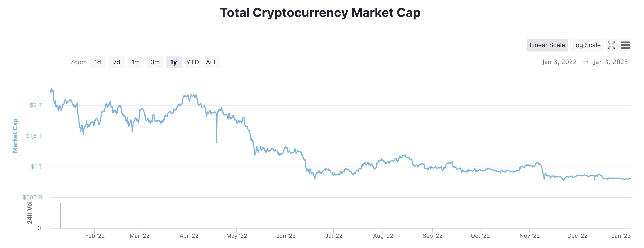Choose the 1y zoom option
The width and height of the screenshot is (644, 248).
174,62
